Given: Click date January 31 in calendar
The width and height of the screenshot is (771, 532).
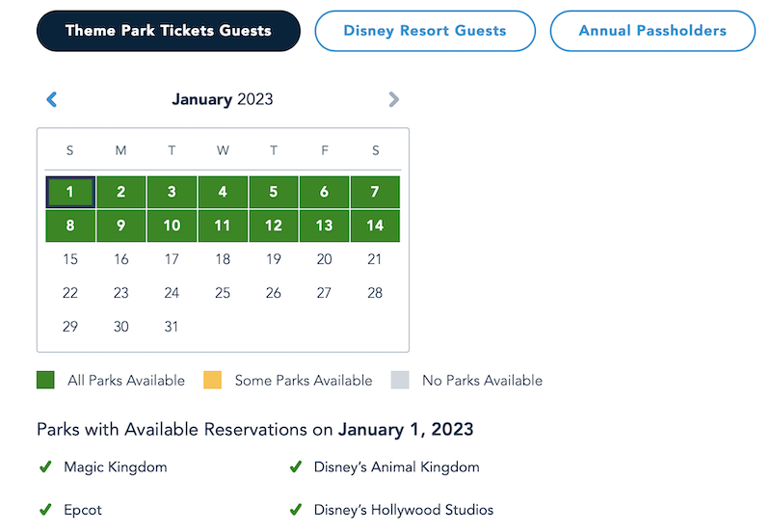Looking at the screenshot, I should [x=172, y=327].
